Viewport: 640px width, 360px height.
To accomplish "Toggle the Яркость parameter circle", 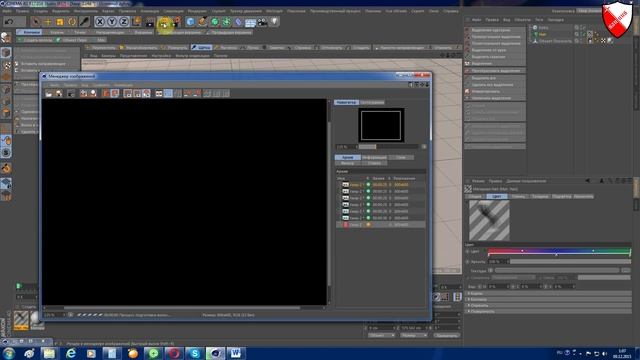I will [468, 262].
